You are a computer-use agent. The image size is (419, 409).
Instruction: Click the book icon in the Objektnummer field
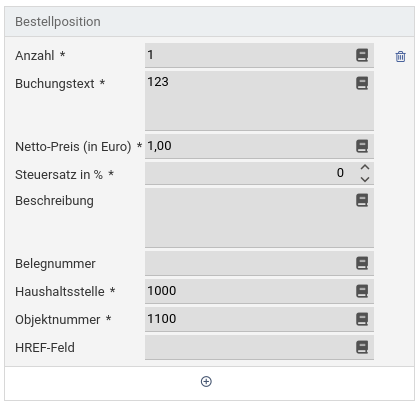(x=362, y=319)
